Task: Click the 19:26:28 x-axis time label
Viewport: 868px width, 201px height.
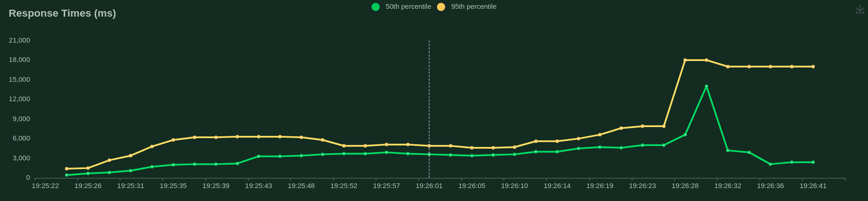Action: (685, 186)
